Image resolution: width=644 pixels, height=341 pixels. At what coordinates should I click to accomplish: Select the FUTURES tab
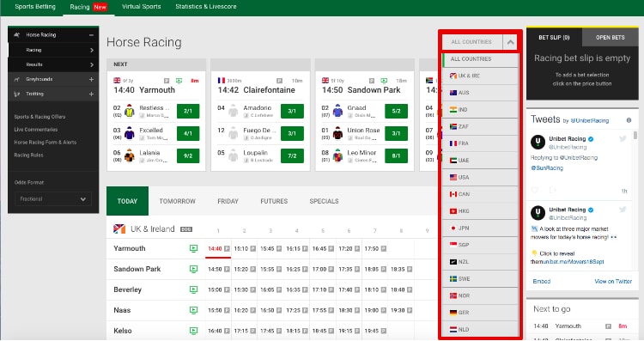[x=274, y=201]
